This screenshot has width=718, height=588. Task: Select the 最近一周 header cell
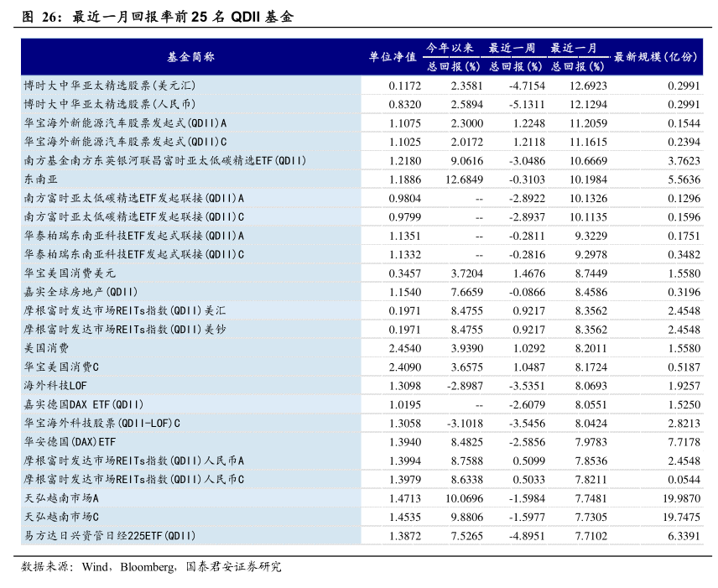(x=512, y=48)
